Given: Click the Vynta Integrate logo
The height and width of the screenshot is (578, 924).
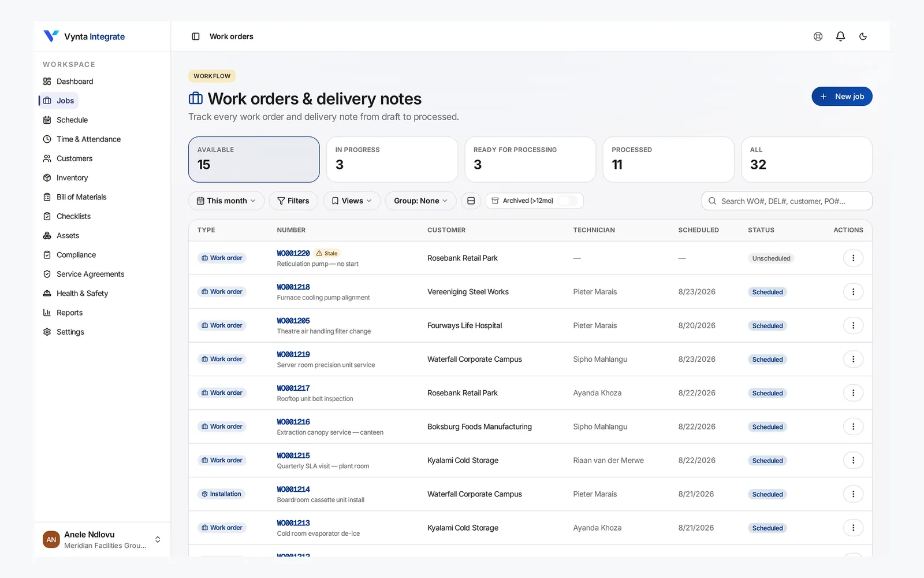Looking at the screenshot, I should (x=84, y=36).
